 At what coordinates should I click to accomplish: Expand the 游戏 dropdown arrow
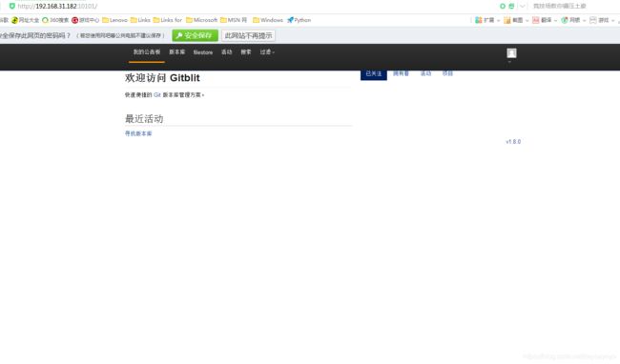tap(613, 21)
